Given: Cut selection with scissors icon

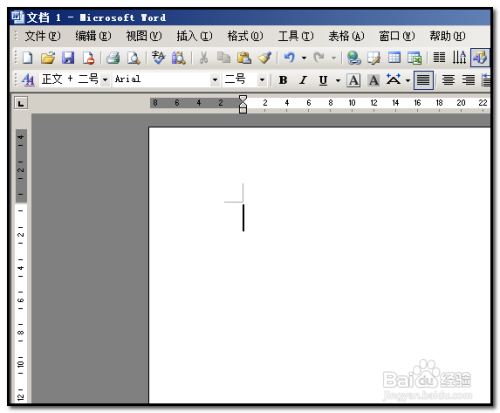Looking at the screenshot, I should [203, 58].
